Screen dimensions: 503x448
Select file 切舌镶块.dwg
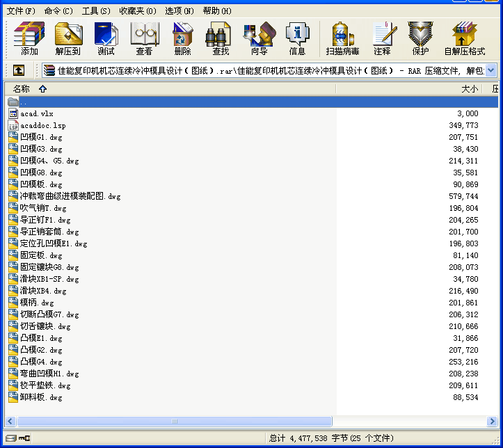coord(45,326)
